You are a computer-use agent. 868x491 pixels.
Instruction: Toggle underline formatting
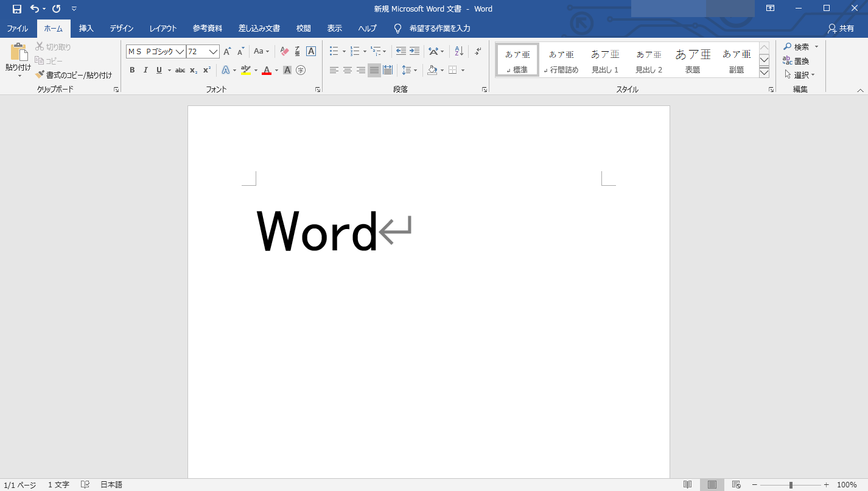(x=159, y=70)
